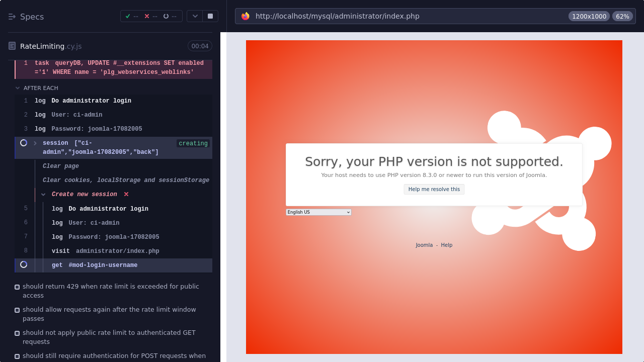Click the Specs list expand icon

pyautogui.click(x=12, y=17)
